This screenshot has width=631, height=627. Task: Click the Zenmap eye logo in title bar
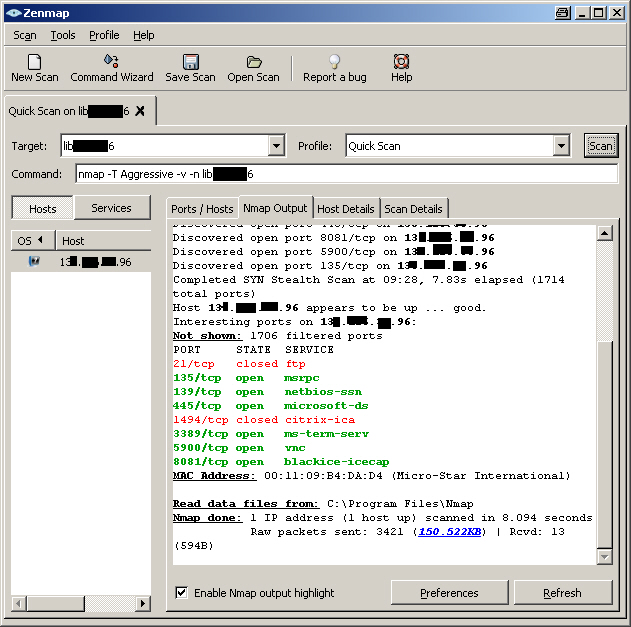click(13, 13)
